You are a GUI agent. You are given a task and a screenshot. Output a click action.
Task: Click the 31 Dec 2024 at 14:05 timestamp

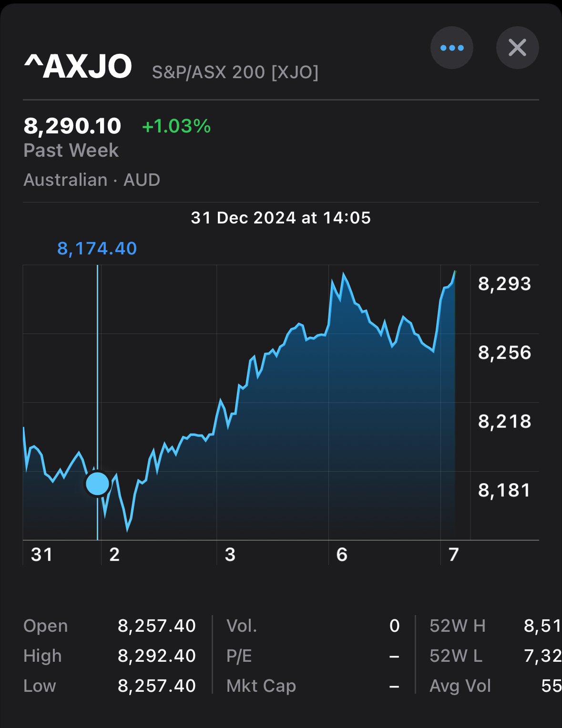click(281, 218)
